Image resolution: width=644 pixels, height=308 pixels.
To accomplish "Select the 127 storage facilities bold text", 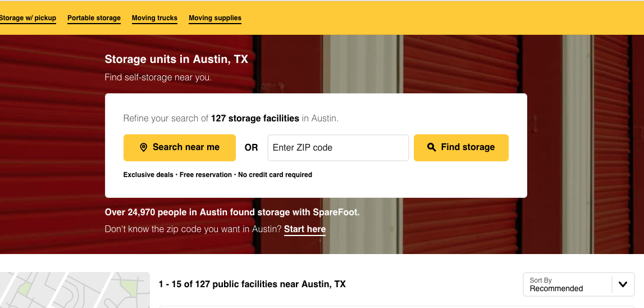I will (255, 119).
